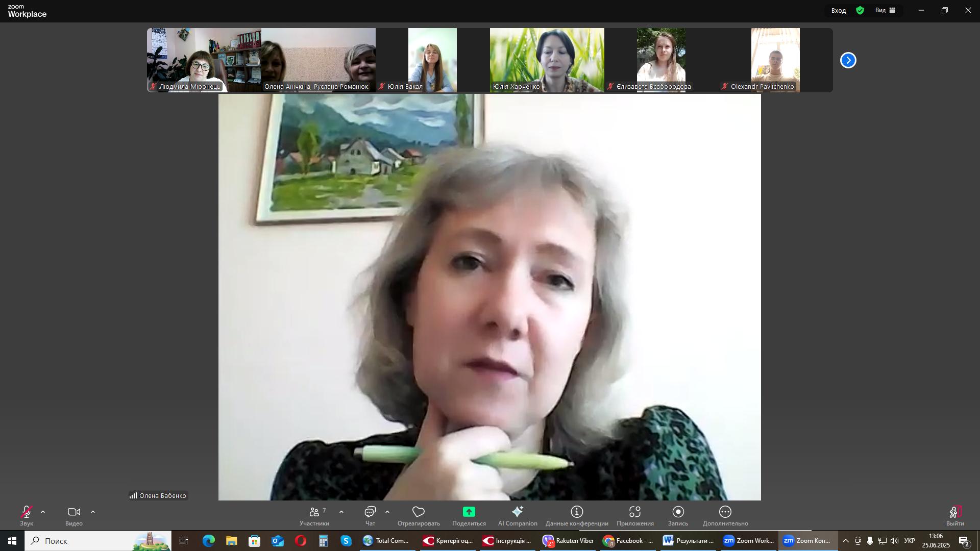The image size is (980, 551).
Task: Open network tray icon
Action: [x=883, y=541]
